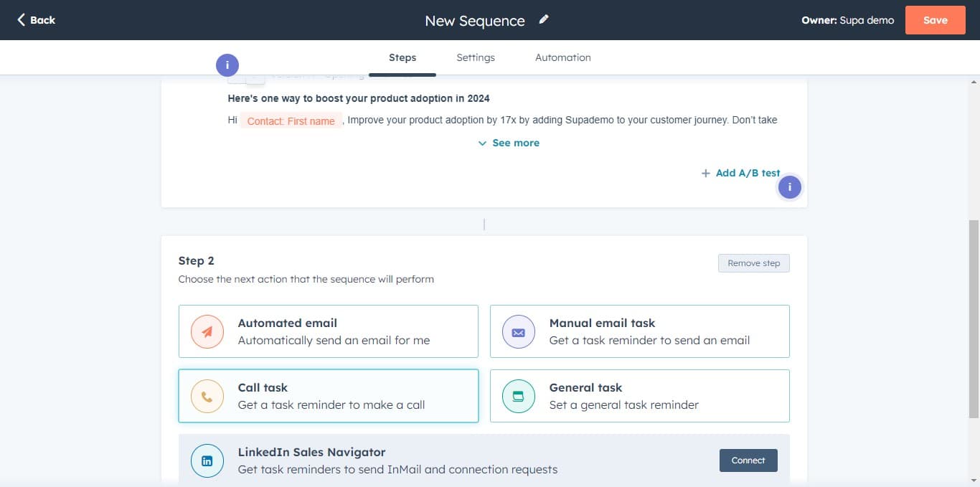The image size is (980, 487).
Task: Add an A/B test to the email
Action: [740, 172]
